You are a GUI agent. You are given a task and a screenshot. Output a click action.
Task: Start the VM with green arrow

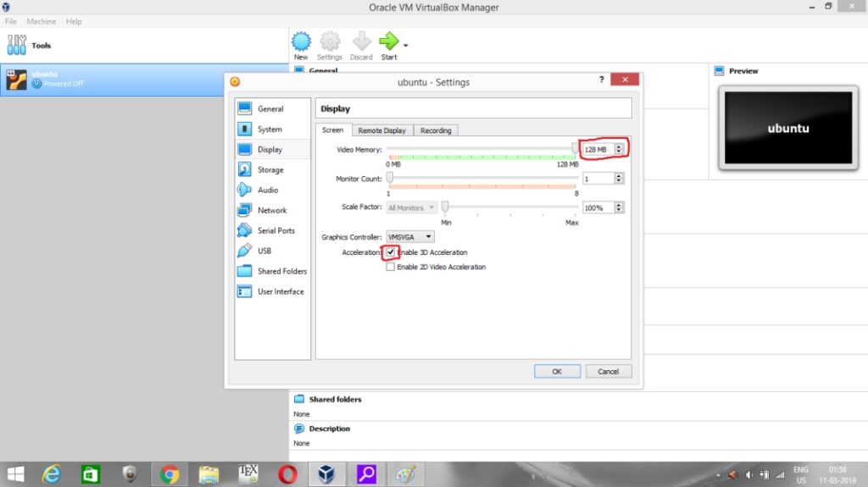[x=388, y=46]
